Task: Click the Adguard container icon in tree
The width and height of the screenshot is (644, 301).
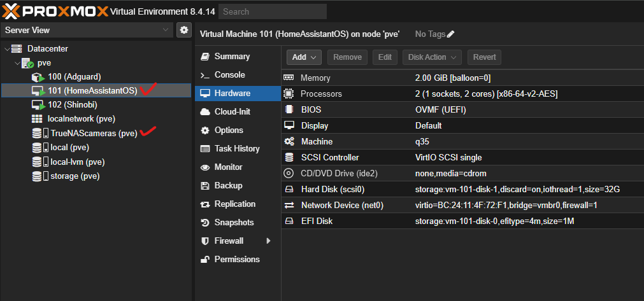Action: 38,77
